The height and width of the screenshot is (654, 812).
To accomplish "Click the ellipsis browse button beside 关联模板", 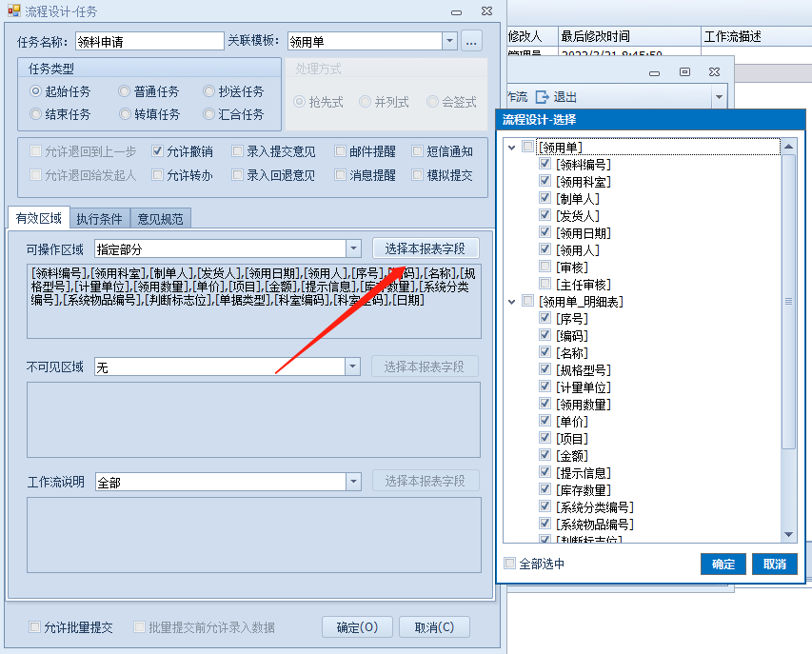I will 471,41.
